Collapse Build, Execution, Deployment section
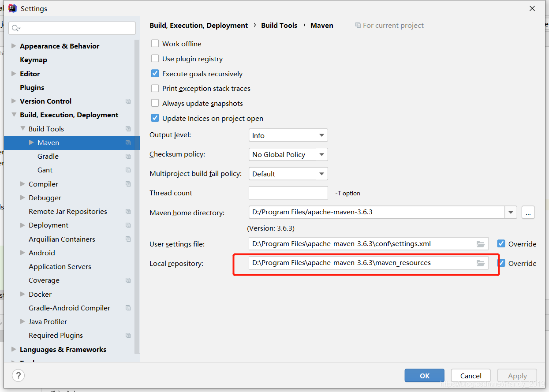Viewport: 549px width, 392px height. [x=14, y=115]
